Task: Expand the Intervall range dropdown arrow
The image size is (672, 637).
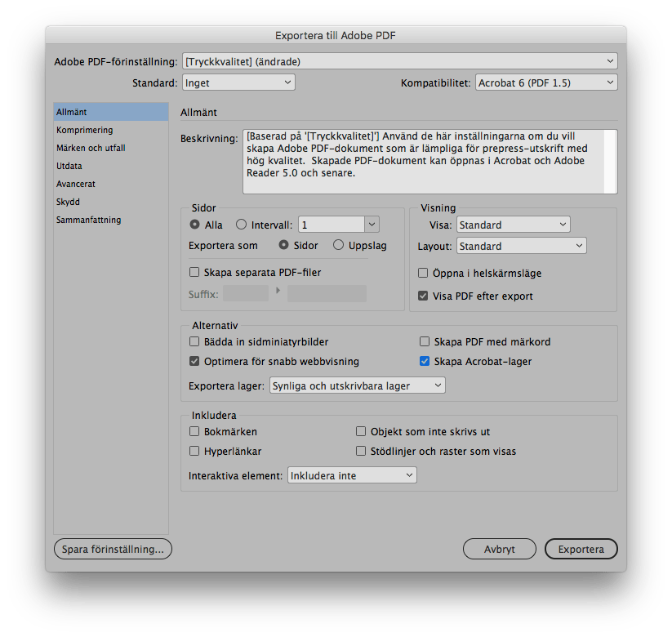Action: pyautogui.click(x=372, y=225)
